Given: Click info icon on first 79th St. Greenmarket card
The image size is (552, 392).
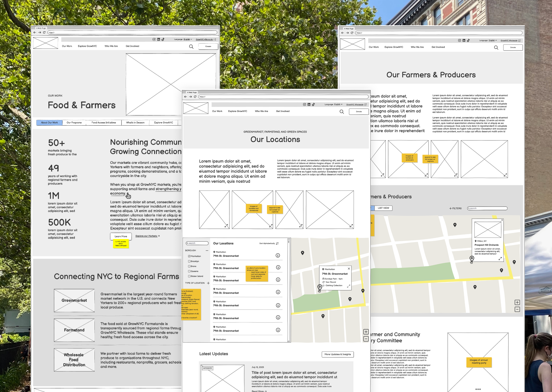Looking at the screenshot, I should pos(278,255).
